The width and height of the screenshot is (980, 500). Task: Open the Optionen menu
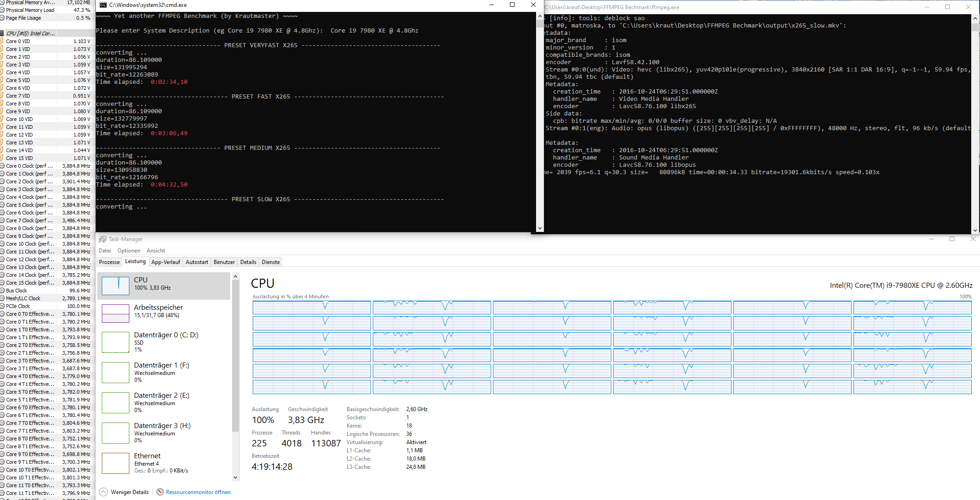coord(128,251)
